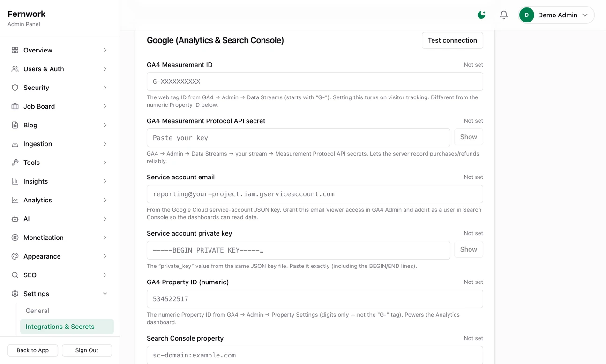606x364 pixels.
Task: Click the Demo Admin avatar circle
Action: point(527,15)
